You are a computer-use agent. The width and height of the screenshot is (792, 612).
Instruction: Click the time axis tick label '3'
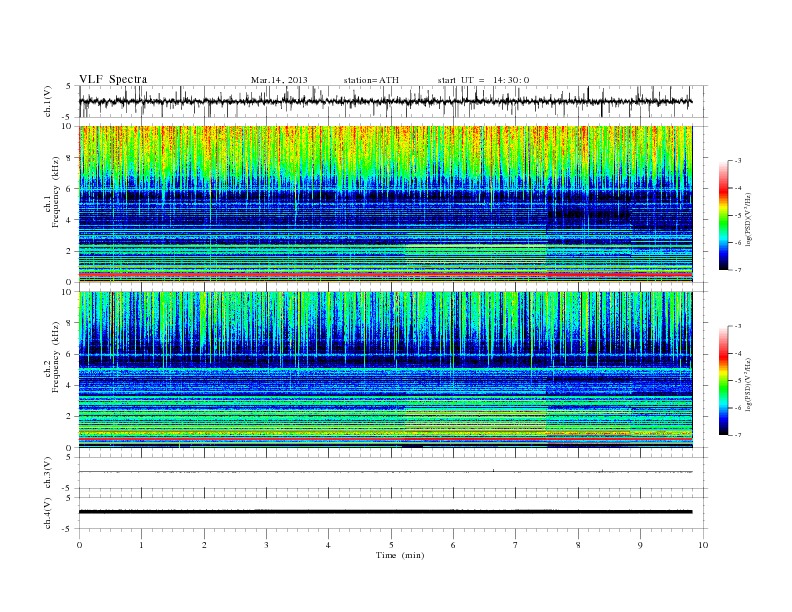pos(266,545)
